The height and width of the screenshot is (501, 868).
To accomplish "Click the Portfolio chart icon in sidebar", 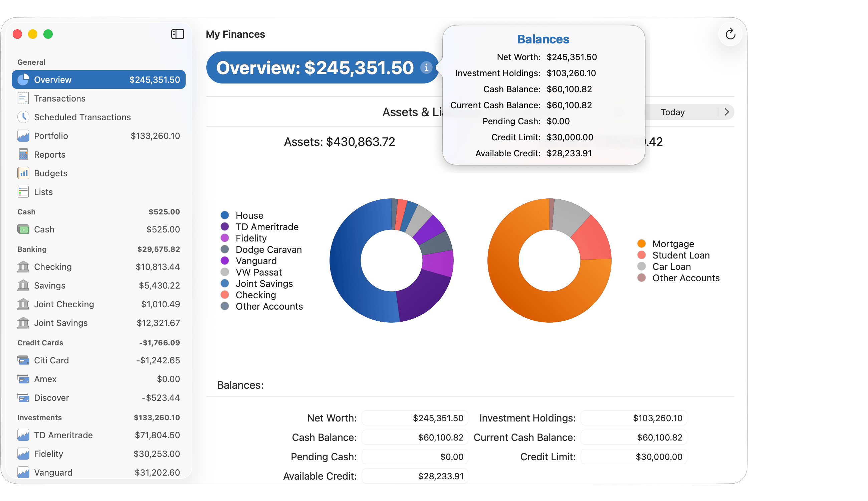I will pos(23,136).
